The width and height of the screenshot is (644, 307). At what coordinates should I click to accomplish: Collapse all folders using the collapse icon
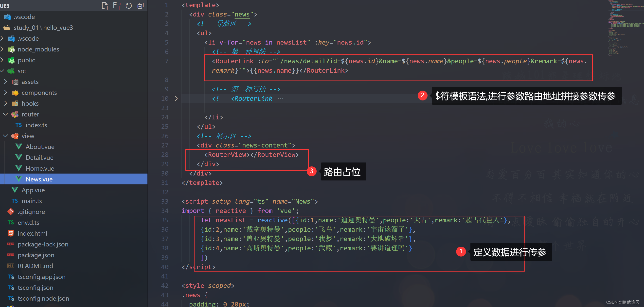pyautogui.click(x=141, y=5)
